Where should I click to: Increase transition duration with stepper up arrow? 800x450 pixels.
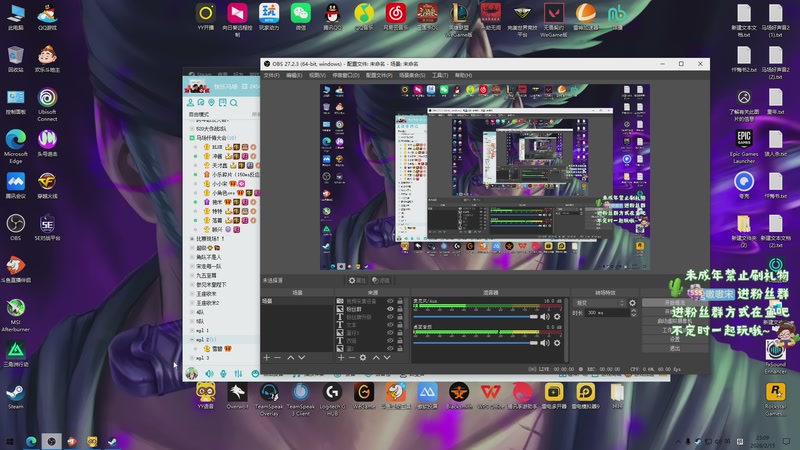[633, 311]
